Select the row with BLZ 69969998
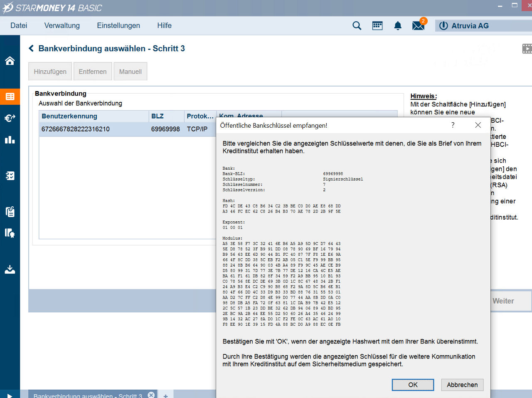Screen dimensions: 532x398 click(x=125, y=129)
